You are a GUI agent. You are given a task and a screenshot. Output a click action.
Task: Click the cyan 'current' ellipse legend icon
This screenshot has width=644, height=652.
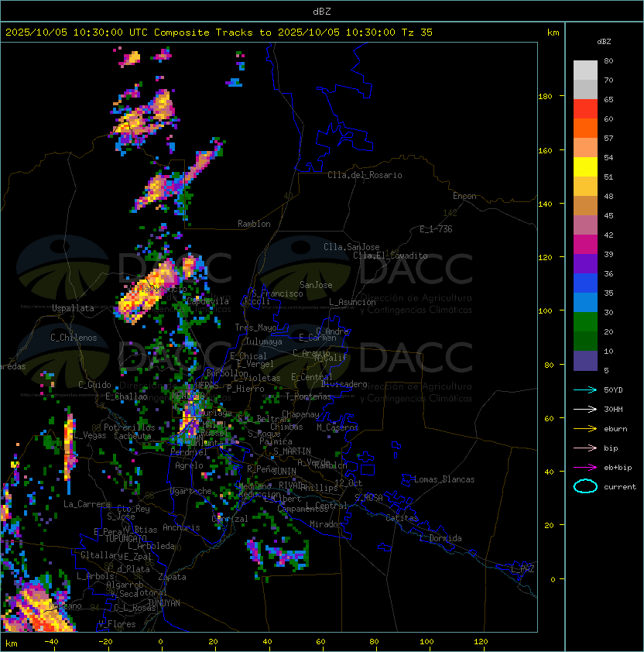(x=585, y=486)
